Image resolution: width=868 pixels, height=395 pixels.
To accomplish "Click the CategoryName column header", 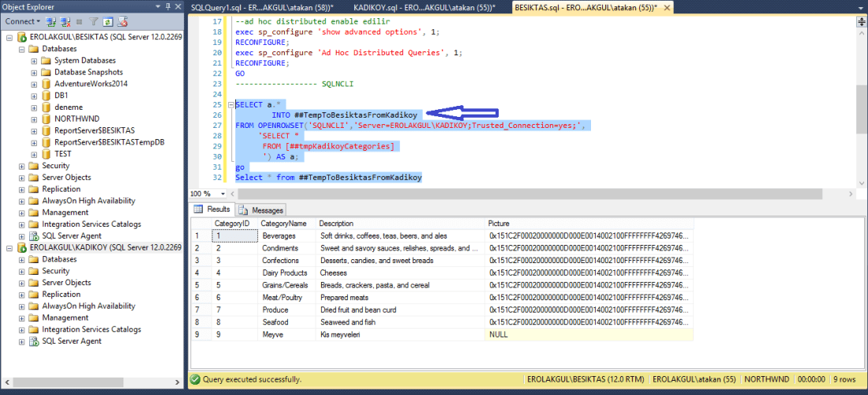I will click(x=284, y=224).
